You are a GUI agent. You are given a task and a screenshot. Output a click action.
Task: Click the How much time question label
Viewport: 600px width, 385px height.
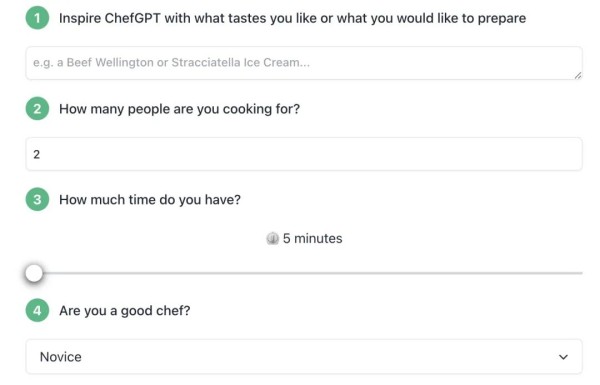pos(150,200)
